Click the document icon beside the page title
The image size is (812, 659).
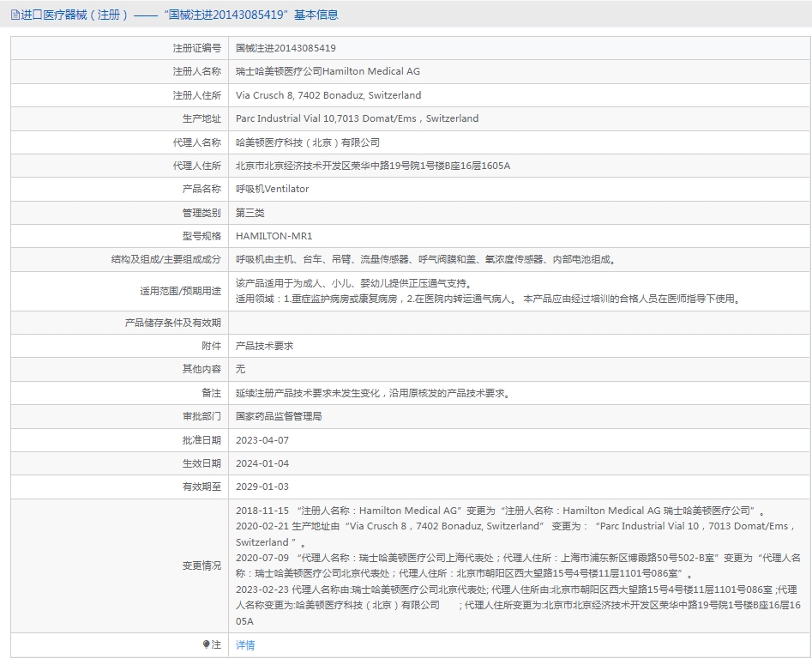click(15, 15)
